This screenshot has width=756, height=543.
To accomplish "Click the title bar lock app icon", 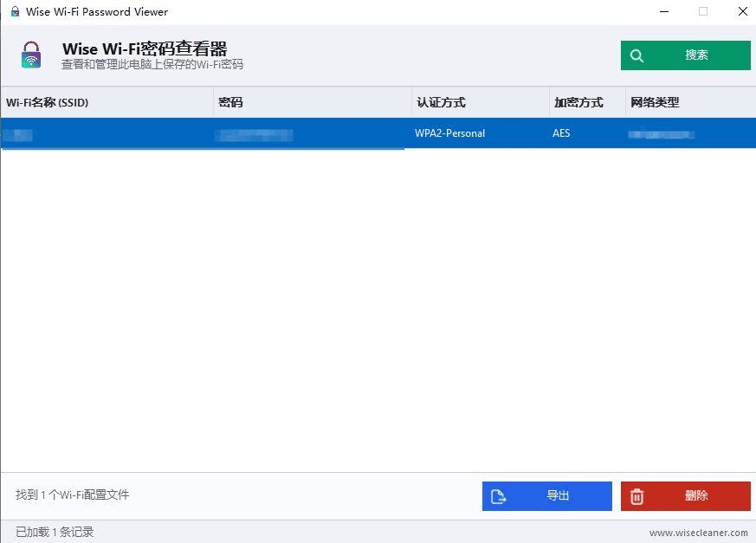I will click(x=15, y=11).
